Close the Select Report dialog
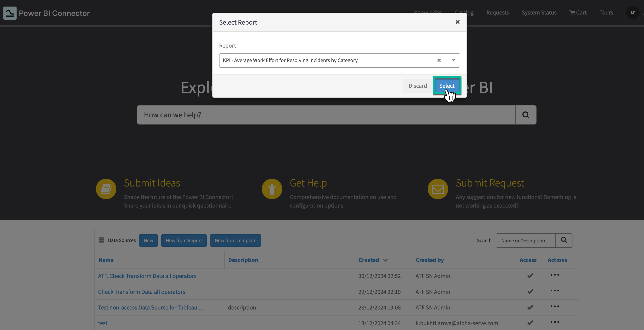The image size is (644, 330). [458, 22]
